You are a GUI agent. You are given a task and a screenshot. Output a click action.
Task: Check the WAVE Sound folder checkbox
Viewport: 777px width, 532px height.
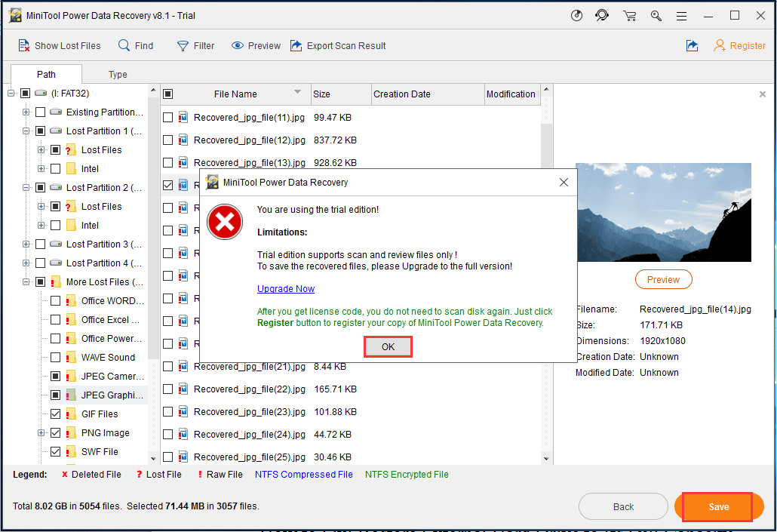click(54, 357)
